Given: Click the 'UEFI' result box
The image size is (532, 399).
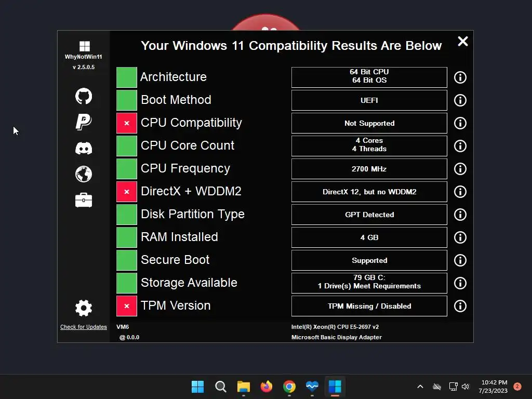Looking at the screenshot, I should 369,100.
